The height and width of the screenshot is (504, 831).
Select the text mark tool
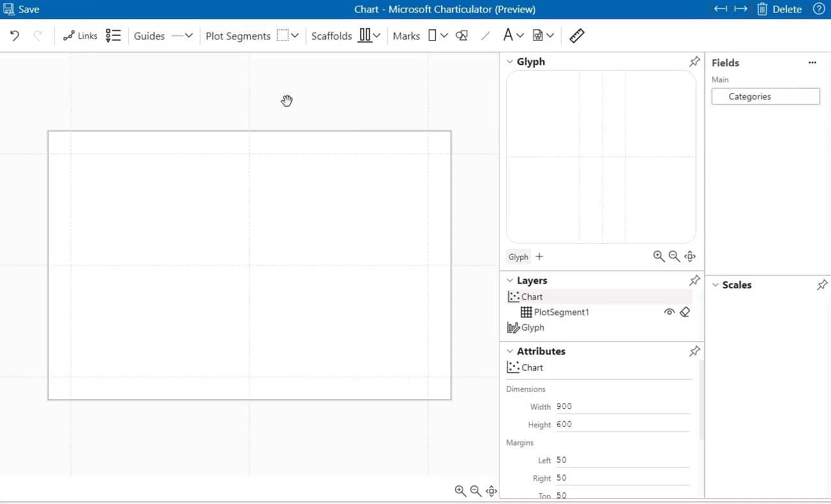tap(508, 35)
